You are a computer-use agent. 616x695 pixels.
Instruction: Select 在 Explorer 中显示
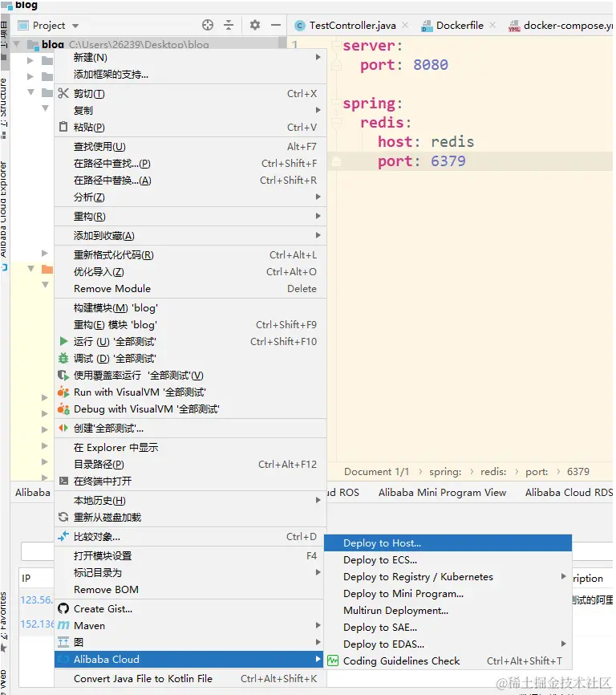pyautogui.click(x=190, y=447)
